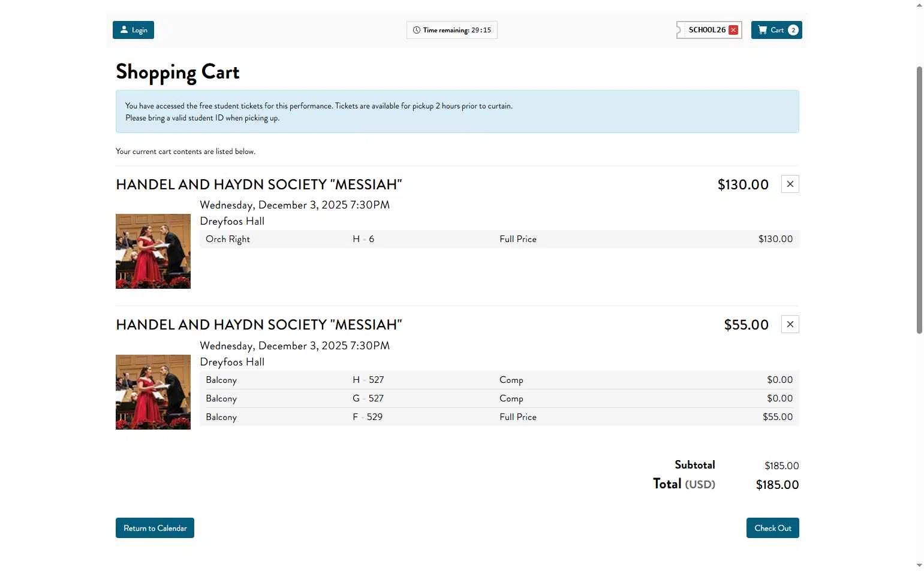
Task: Click the free student tickets notice banner
Action: (x=457, y=111)
